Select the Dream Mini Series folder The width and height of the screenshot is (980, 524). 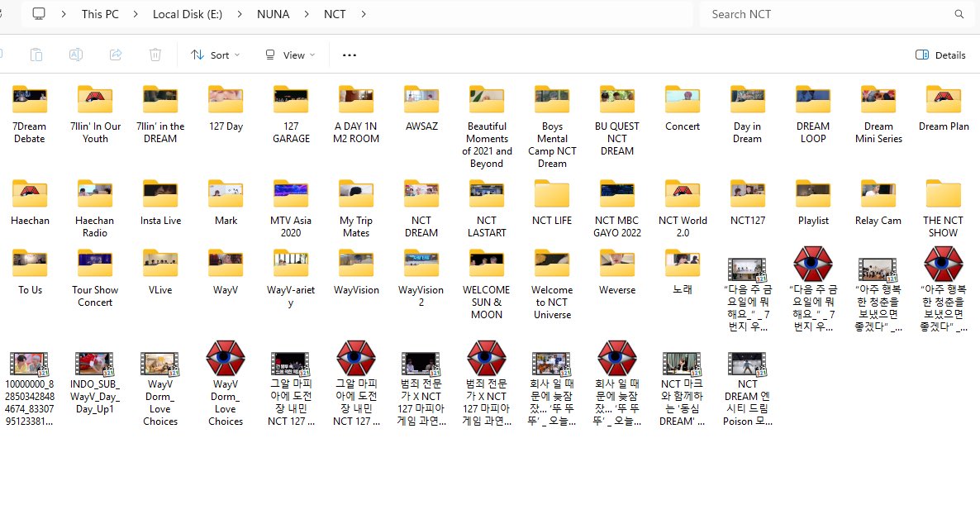pos(878,114)
